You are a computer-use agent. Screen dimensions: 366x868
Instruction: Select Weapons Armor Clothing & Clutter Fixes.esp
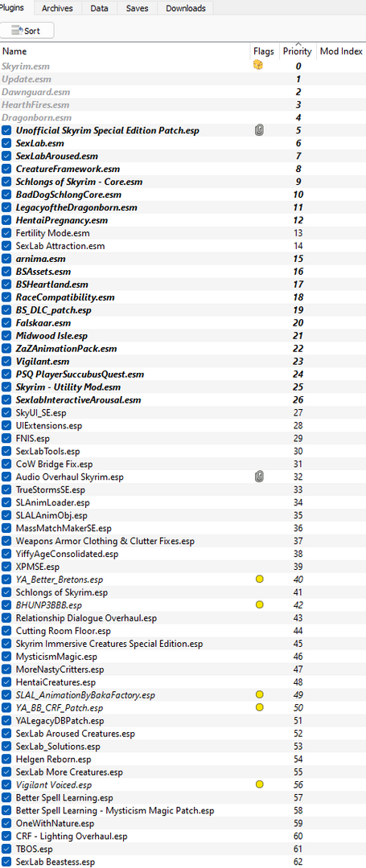click(x=183, y=541)
